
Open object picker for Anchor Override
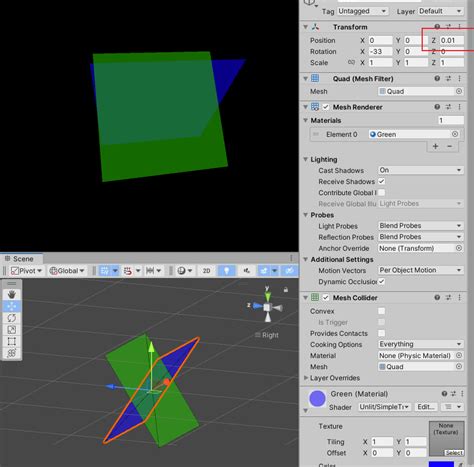459,248
